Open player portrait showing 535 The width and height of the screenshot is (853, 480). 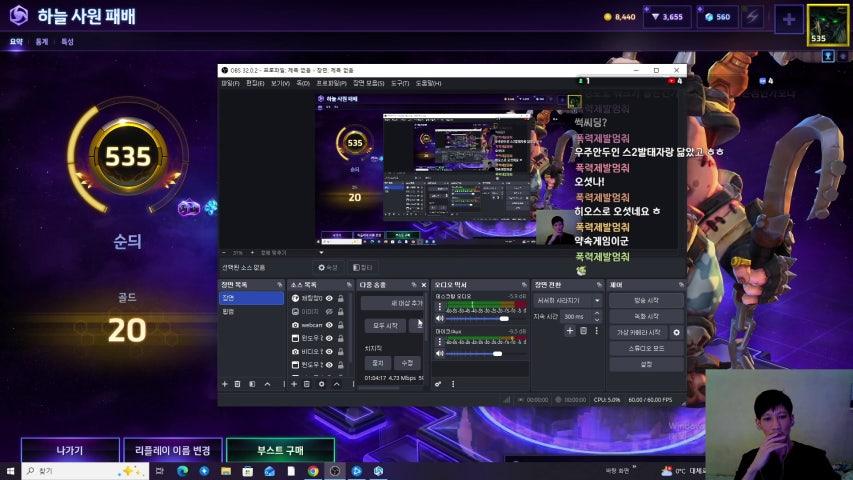827,24
